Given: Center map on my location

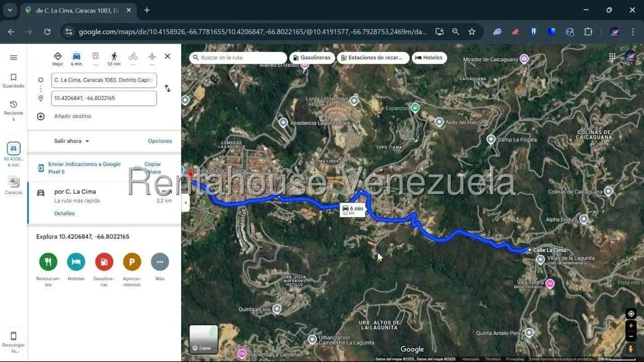Looking at the screenshot, I should [631, 313].
